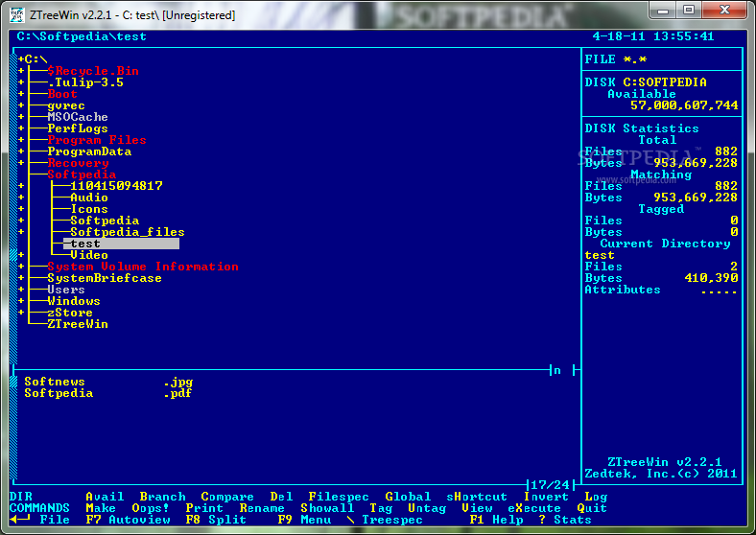This screenshot has height=535, width=756.
Task: Click the ZTreeWin title bar application icon
Action: (17, 15)
